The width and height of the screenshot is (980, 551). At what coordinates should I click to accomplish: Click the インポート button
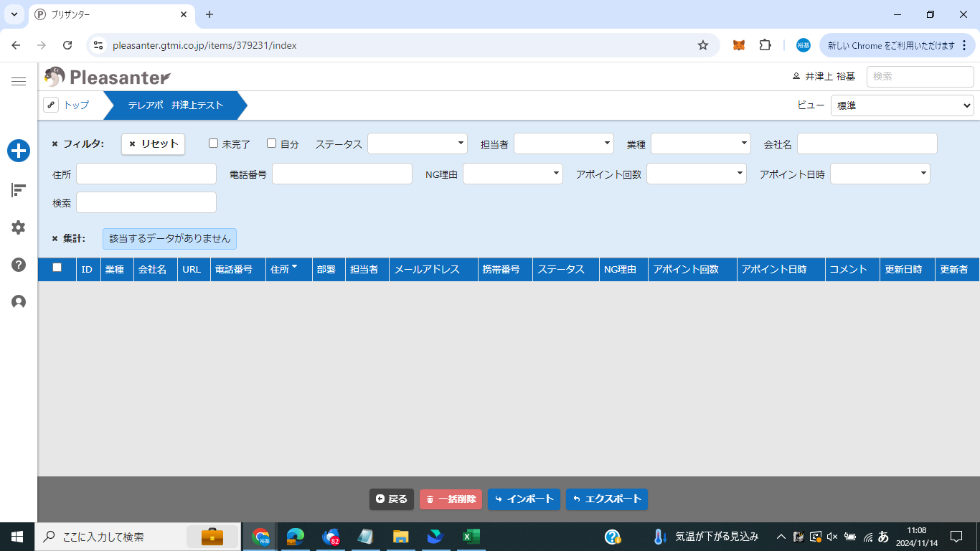(x=524, y=499)
